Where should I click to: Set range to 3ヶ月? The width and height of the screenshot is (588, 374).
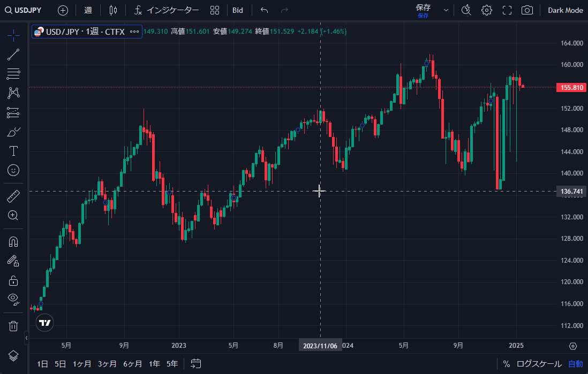point(107,364)
